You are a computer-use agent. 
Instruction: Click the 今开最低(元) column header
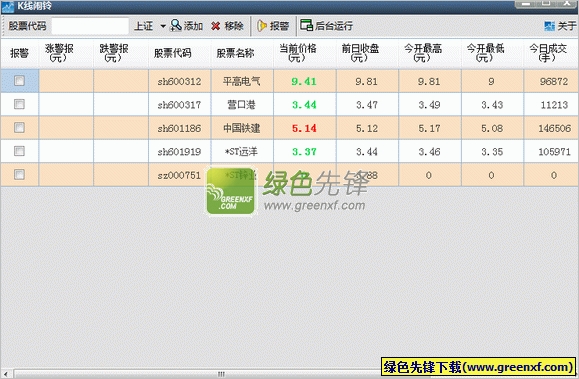click(492, 53)
